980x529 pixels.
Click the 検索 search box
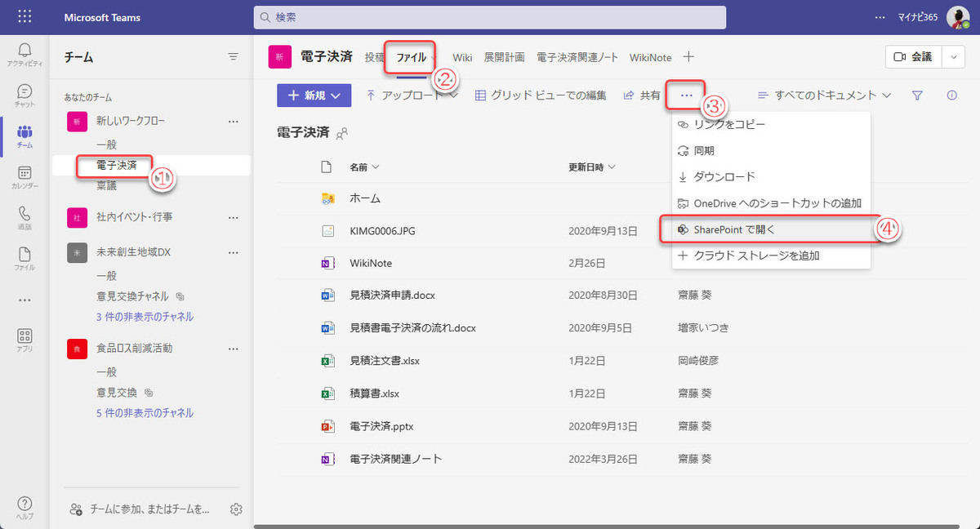[x=490, y=17]
